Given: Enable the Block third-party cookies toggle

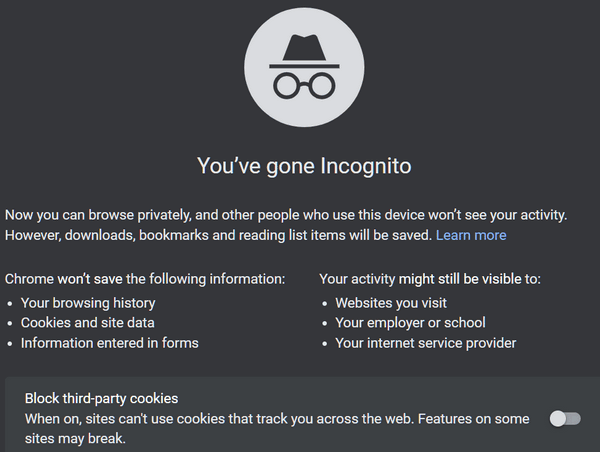Looking at the screenshot, I should pos(565,418).
